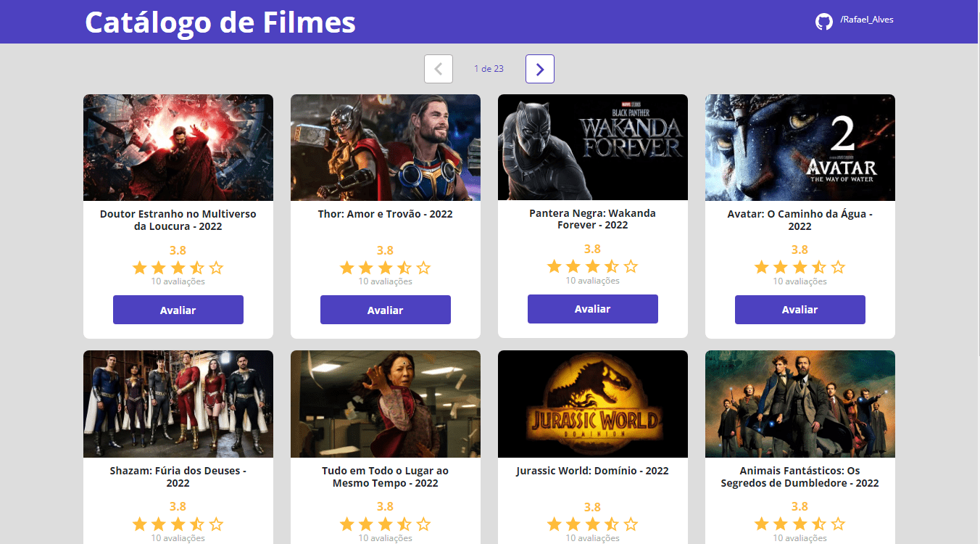Click the Tudo em Todo o Lugar poster
The image size is (980, 544).
(385, 404)
